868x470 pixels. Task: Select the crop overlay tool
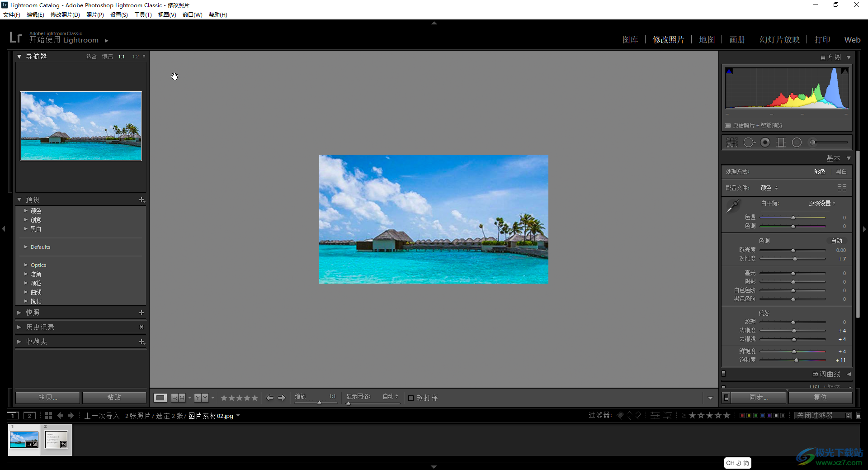(732, 142)
